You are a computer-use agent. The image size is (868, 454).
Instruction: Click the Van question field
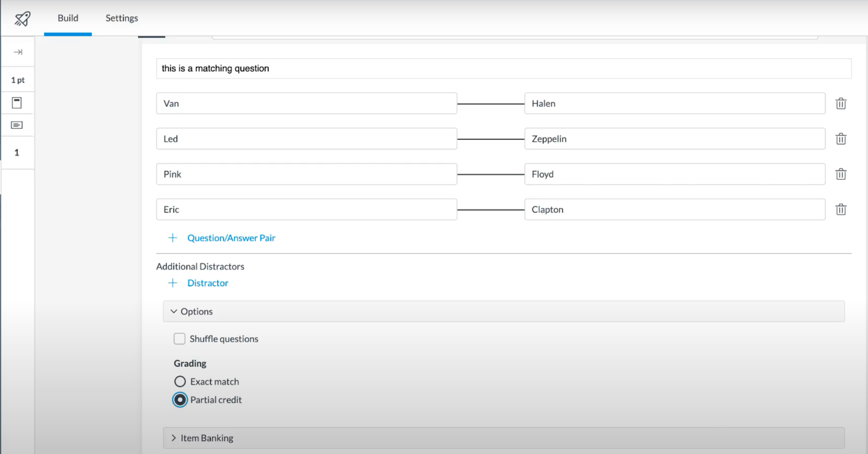point(307,103)
